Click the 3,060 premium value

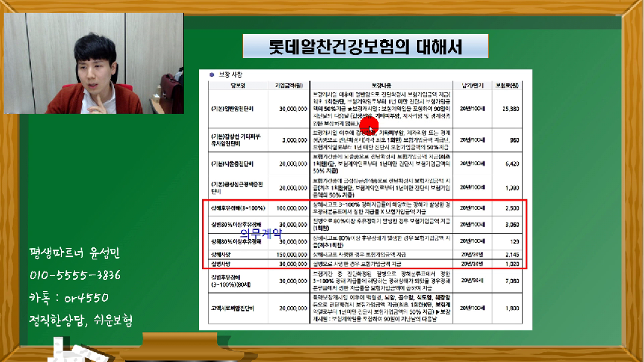512,225
